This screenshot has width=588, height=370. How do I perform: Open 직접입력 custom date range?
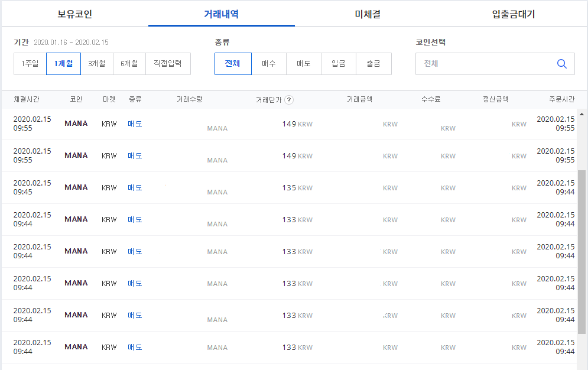(x=168, y=63)
